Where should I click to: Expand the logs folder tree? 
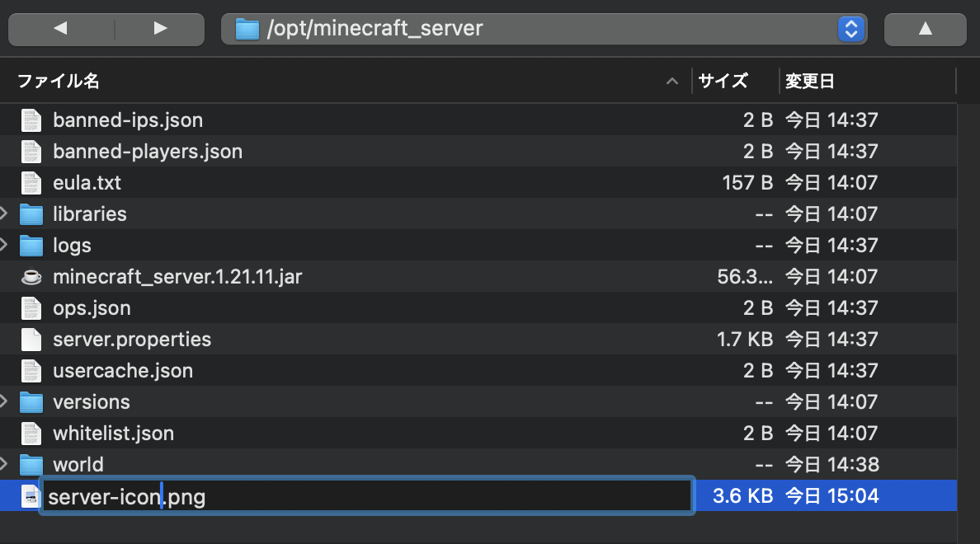(x=6, y=246)
